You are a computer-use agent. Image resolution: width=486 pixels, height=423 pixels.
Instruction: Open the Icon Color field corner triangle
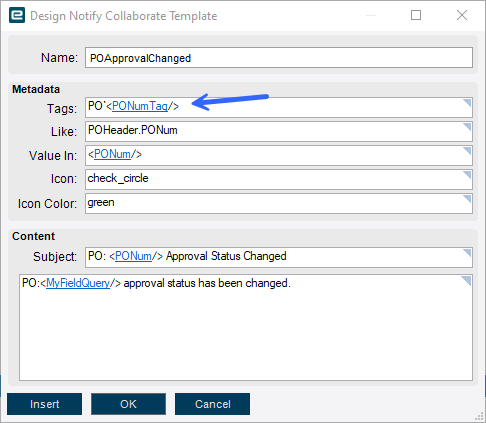point(467,199)
